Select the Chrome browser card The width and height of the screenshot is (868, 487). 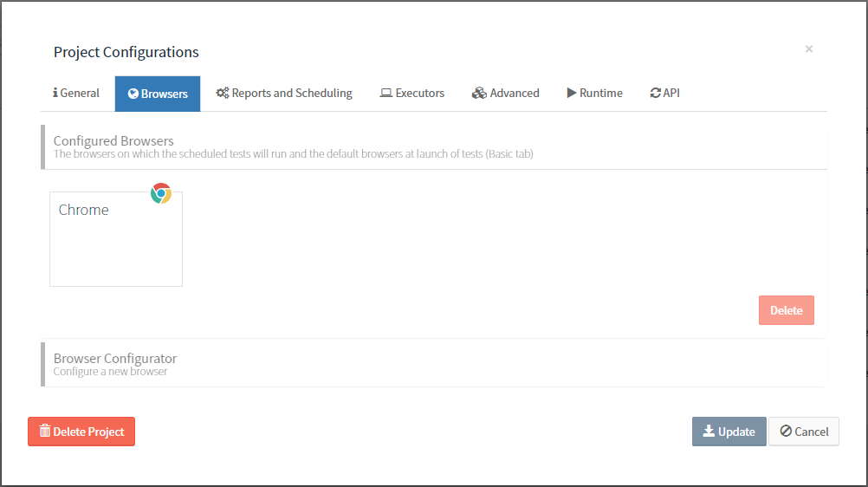pos(116,239)
